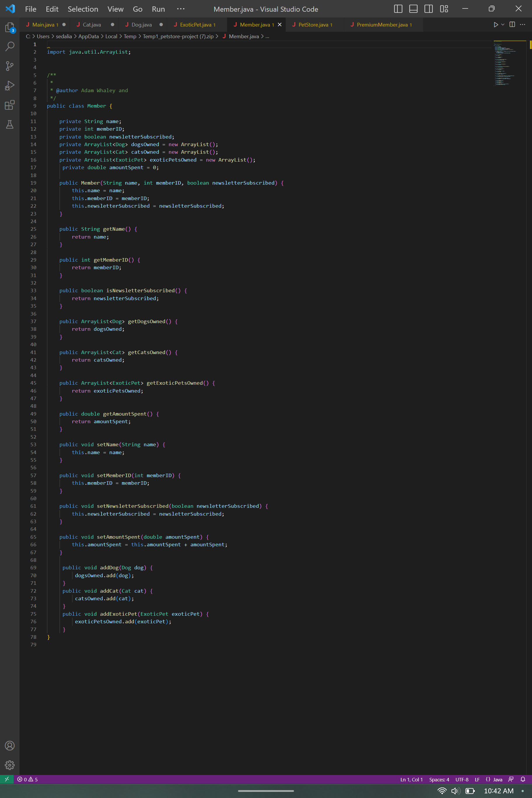Image resolution: width=532 pixels, height=798 pixels.
Task: Open the Notifications bell in status bar
Action: 523,779
